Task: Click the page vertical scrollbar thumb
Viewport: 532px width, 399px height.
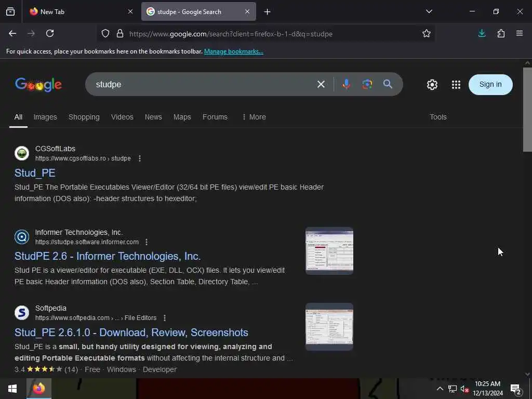Action: pos(527,109)
